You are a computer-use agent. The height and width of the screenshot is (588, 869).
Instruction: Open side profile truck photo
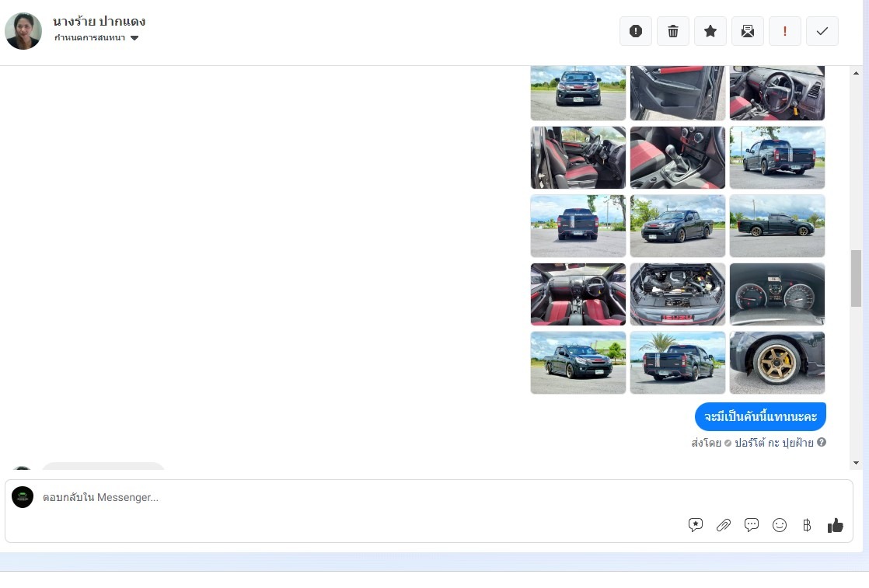(777, 226)
